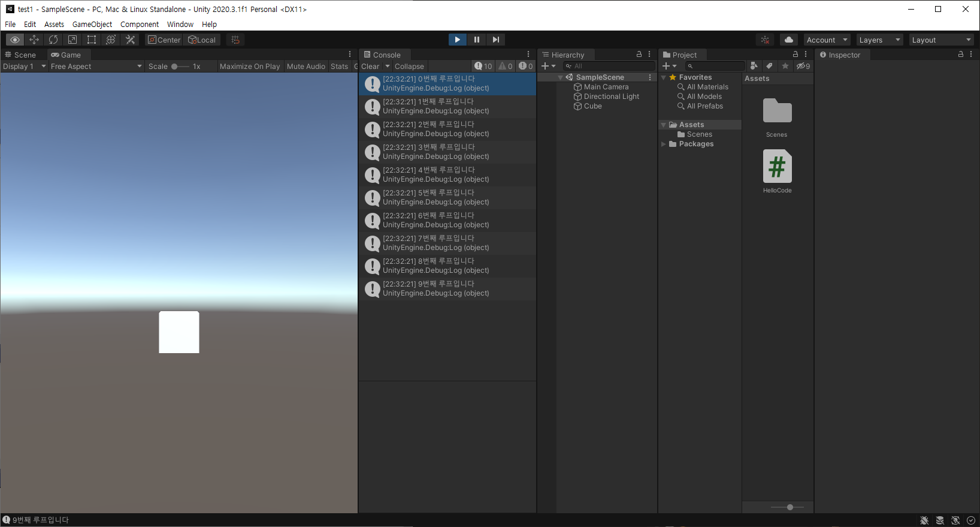Open Clear options dropdown arrow

click(388, 67)
